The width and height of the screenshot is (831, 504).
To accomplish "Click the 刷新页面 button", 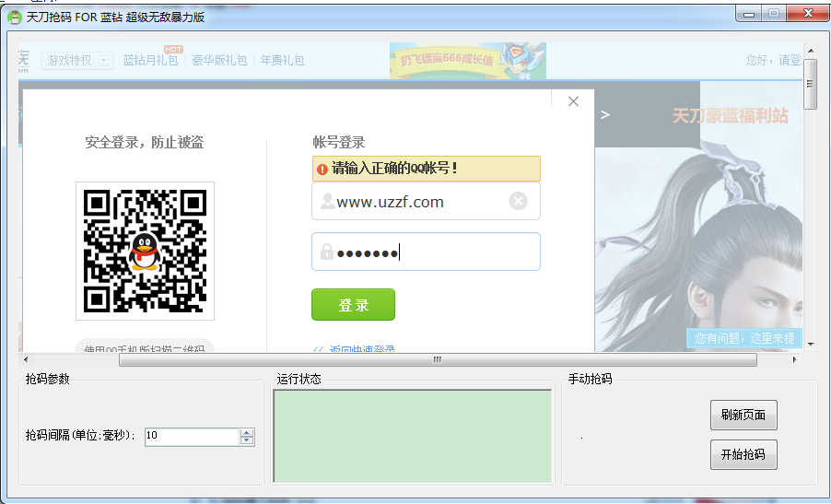I will coord(743,415).
